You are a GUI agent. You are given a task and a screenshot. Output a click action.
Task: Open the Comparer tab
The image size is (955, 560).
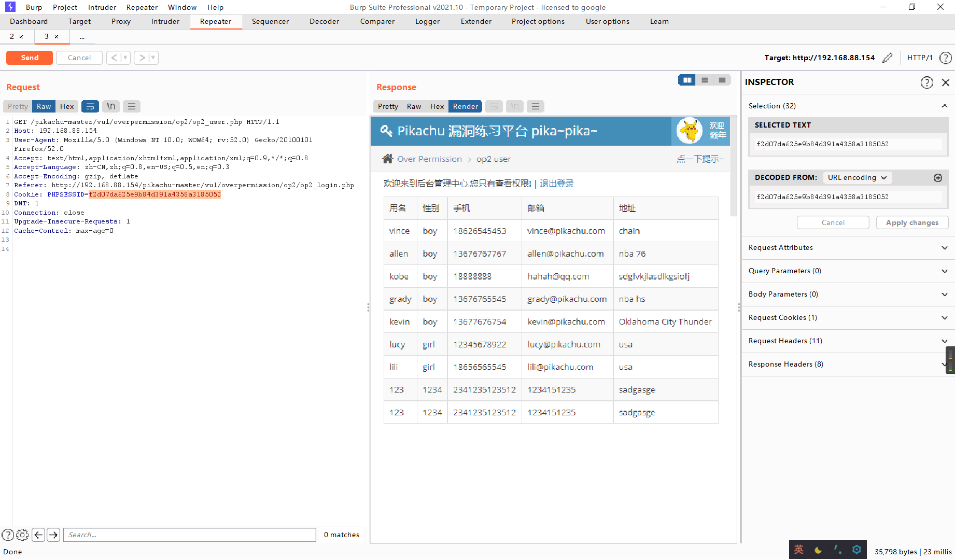click(x=377, y=21)
